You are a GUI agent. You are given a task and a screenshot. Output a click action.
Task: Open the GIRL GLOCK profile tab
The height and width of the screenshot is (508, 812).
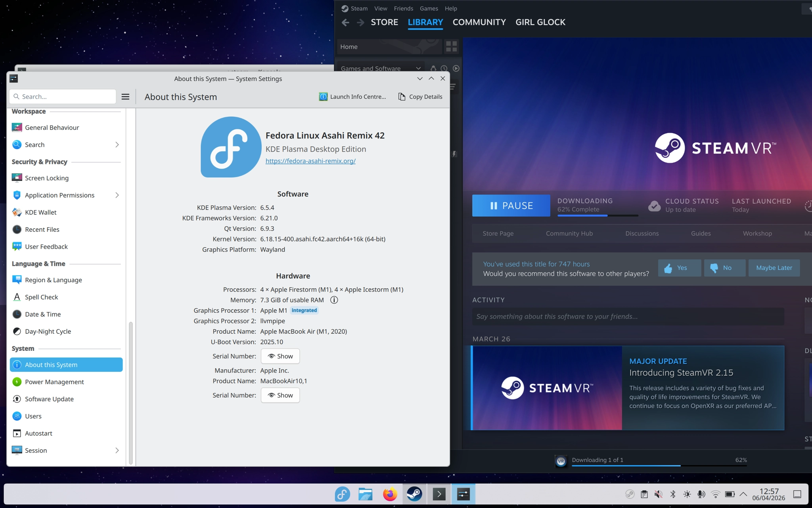coord(540,22)
